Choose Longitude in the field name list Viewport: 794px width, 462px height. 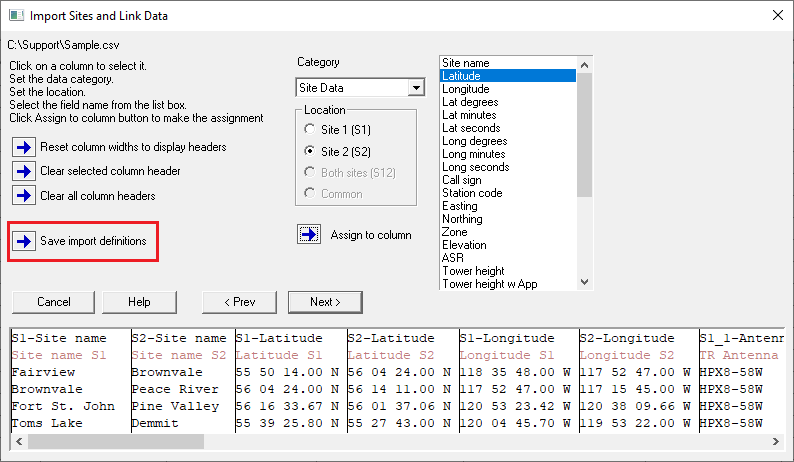pos(466,89)
